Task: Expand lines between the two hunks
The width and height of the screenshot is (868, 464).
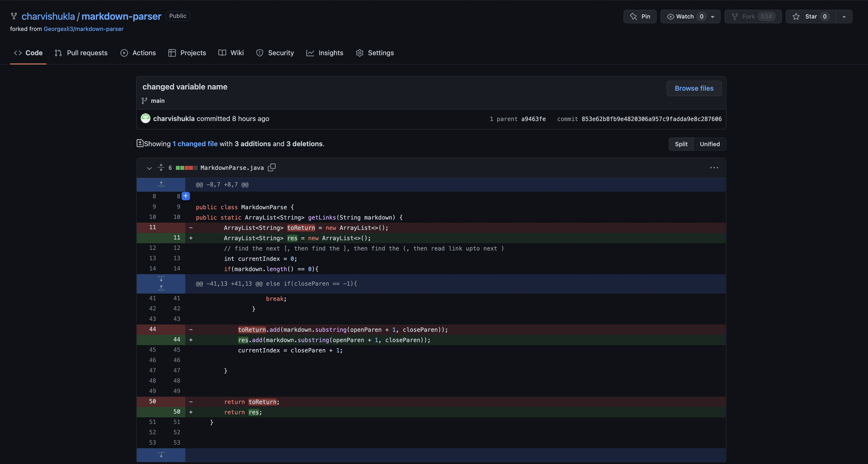Action: [161, 279]
